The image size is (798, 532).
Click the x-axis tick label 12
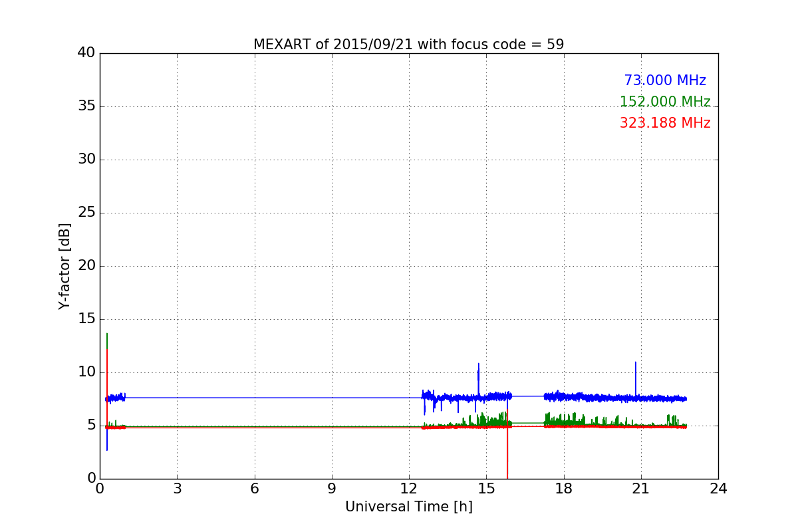409,489
